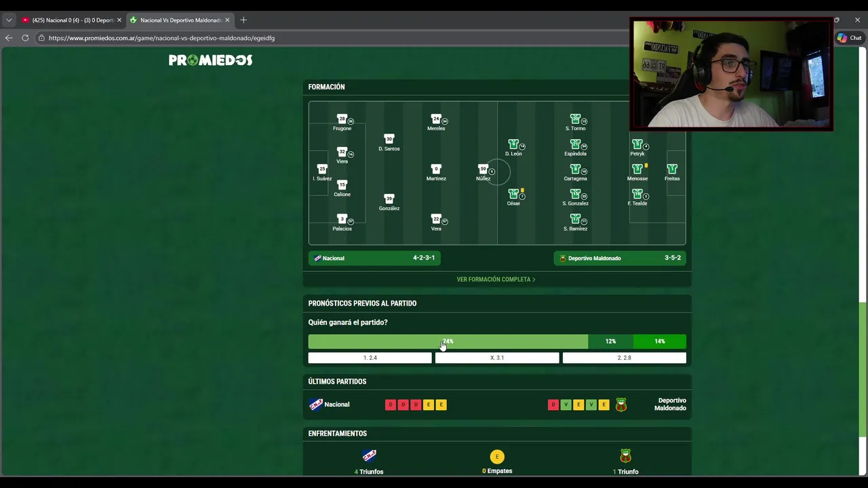Select S. Gonzalez green shirt icon
Viewport: 868px width, 488px height.
point(575,195)
